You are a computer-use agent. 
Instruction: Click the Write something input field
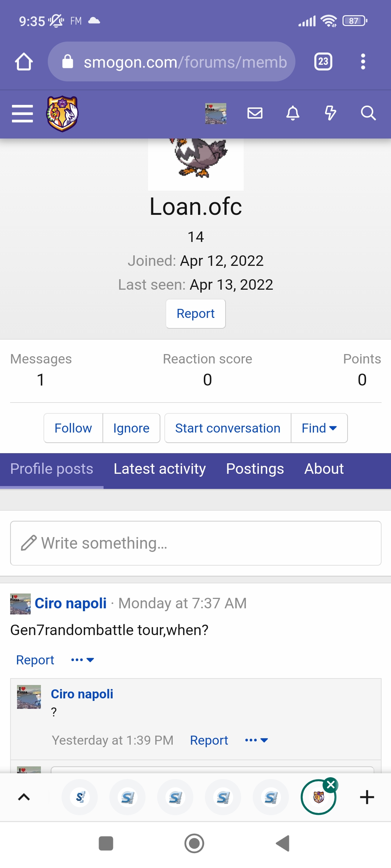[x=195, y=543]
